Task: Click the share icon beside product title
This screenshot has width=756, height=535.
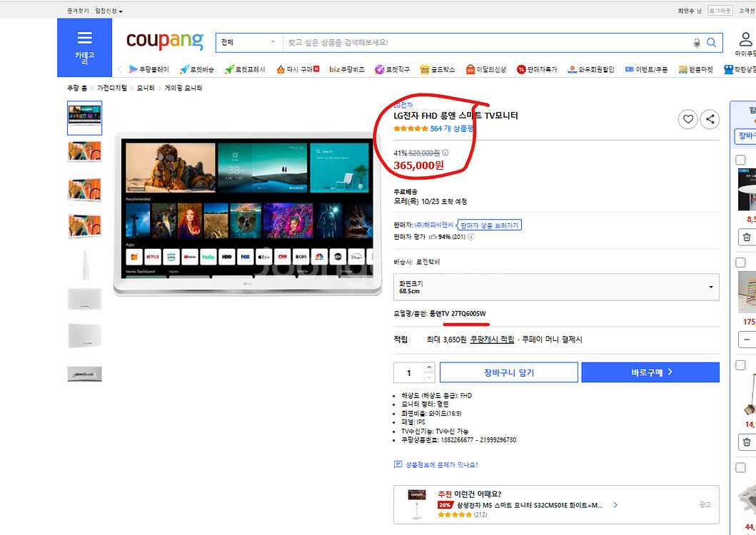Action: pos(710,119)
